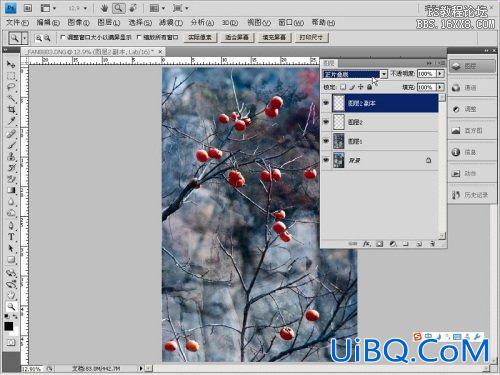Select the Rectangular Marquee tool

tap(11, 76)
